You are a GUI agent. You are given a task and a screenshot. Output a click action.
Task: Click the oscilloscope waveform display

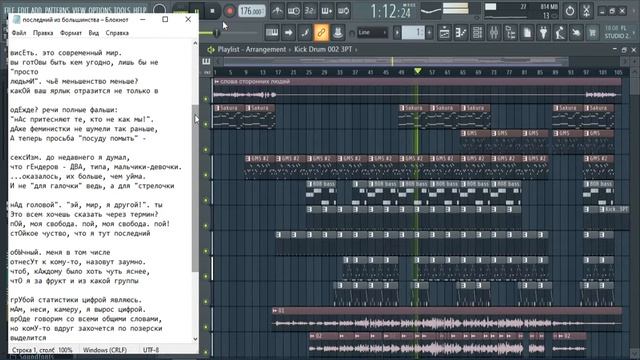coord(431,11)
